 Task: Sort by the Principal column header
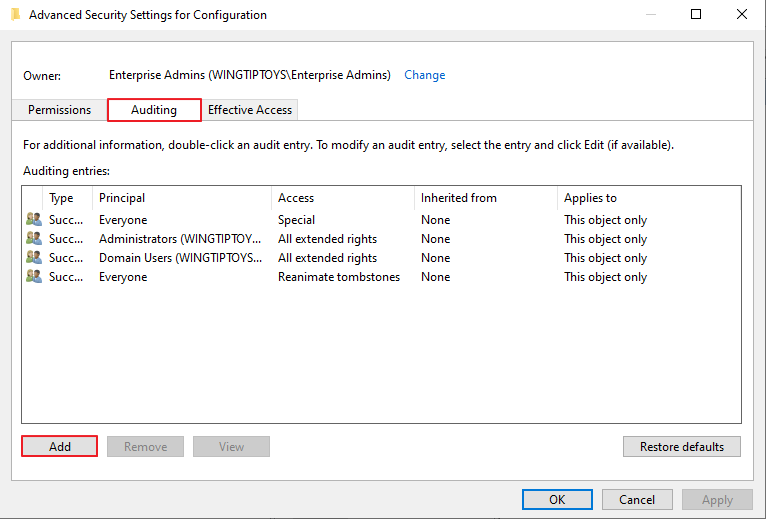182,198
